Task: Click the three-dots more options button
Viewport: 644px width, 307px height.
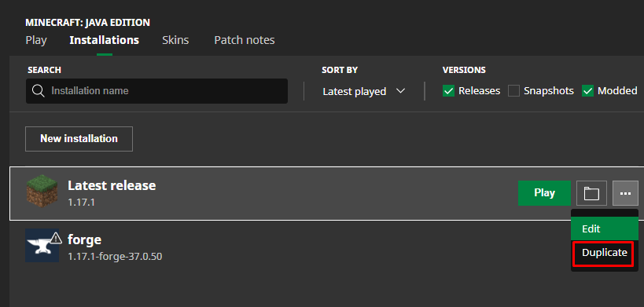Action: pos(625,193)
